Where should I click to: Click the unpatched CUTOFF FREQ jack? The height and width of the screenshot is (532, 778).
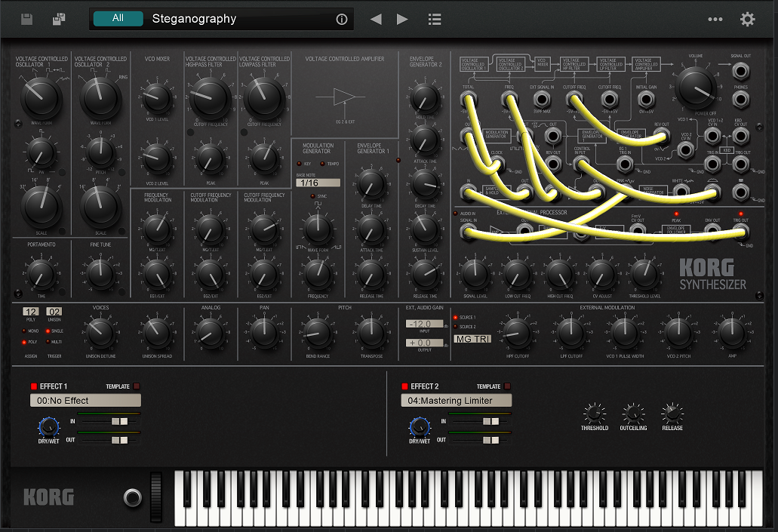609,100
